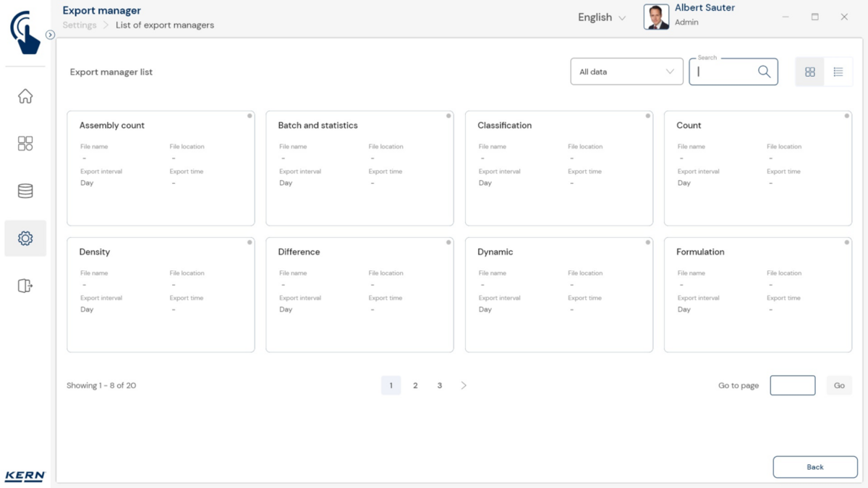The height and width of the screenshot is (488, 868).
Task: Expand the sidebar with the arrow icon
Action: 50,35
